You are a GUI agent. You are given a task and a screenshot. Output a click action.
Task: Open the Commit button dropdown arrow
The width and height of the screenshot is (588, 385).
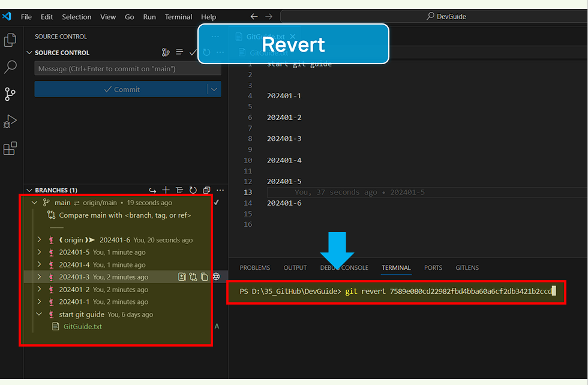[214, 89]
